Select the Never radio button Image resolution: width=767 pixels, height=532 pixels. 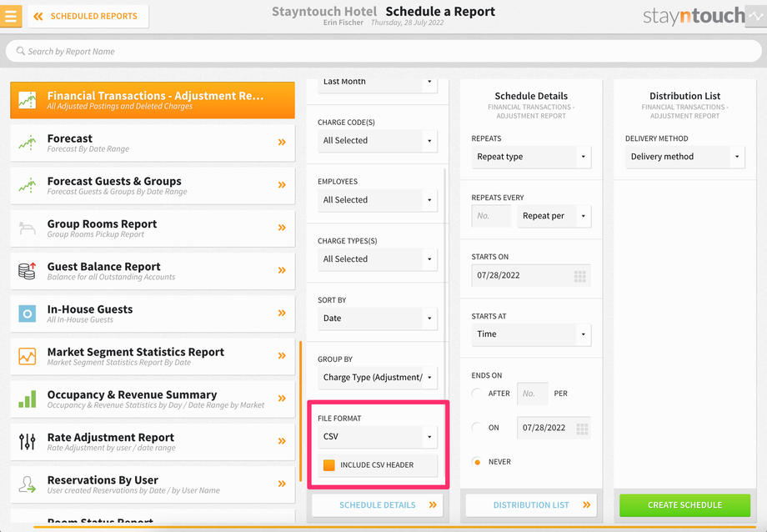[x=477, y=462]
